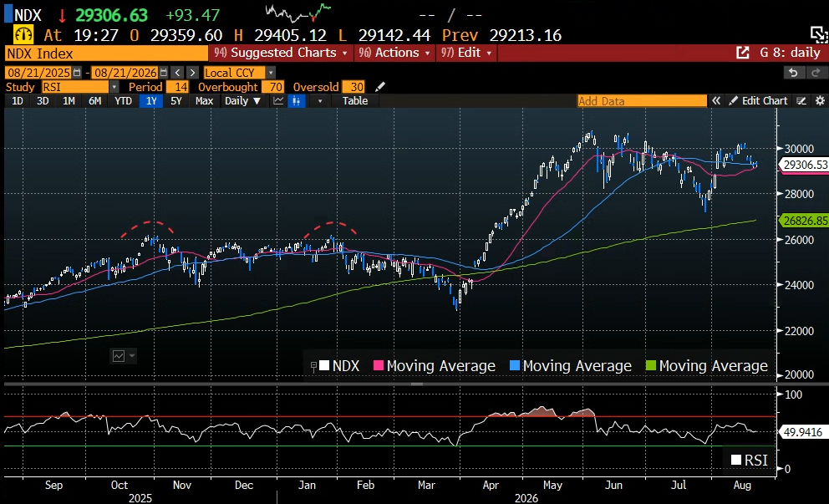Select the candlestick chart type icon
This screenshot has height=504, width=829.
click(297, 101)
